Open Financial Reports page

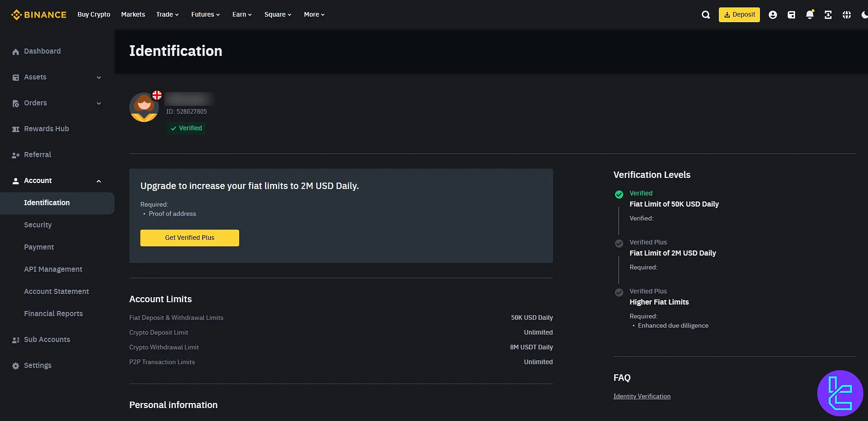(54, 314)
